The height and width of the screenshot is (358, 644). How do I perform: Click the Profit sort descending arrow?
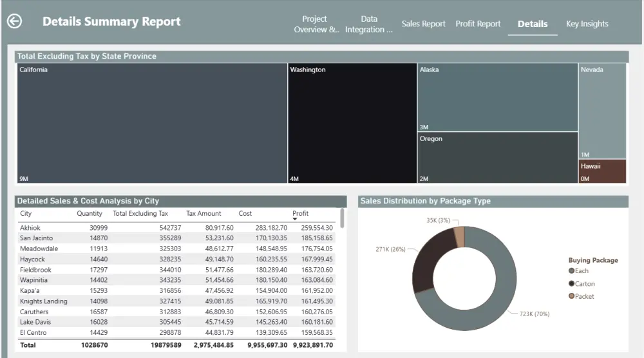294,219
